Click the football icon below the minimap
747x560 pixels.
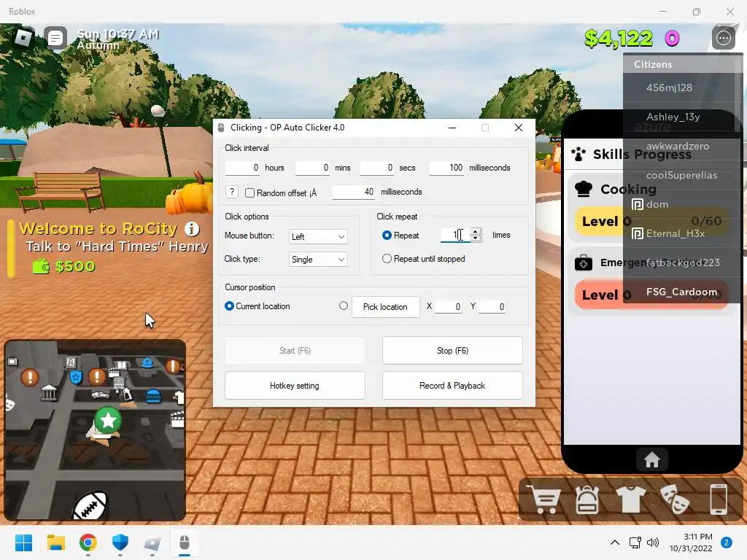click(90, 506)
